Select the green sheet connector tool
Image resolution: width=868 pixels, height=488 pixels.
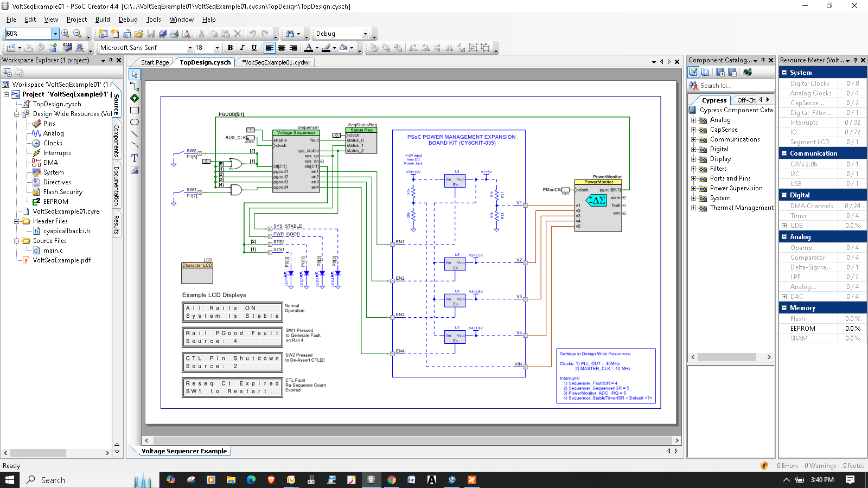pos(135,98)
